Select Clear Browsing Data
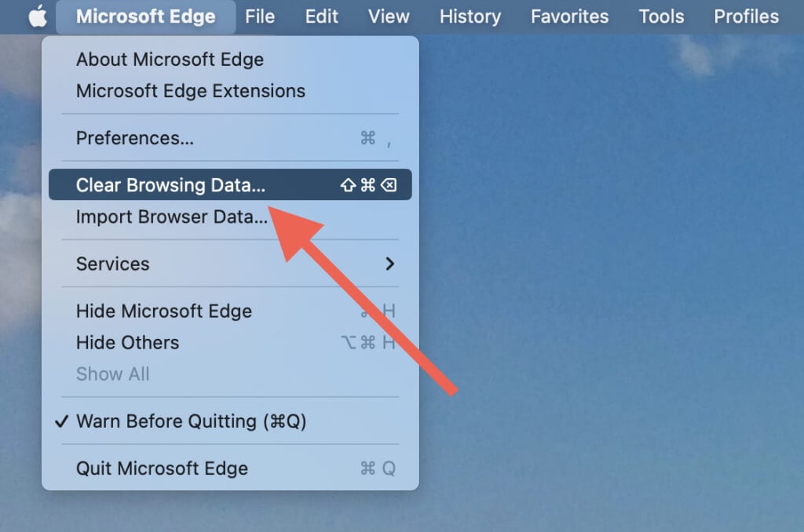Screen dimensions: 804x532 coord(171,185)
